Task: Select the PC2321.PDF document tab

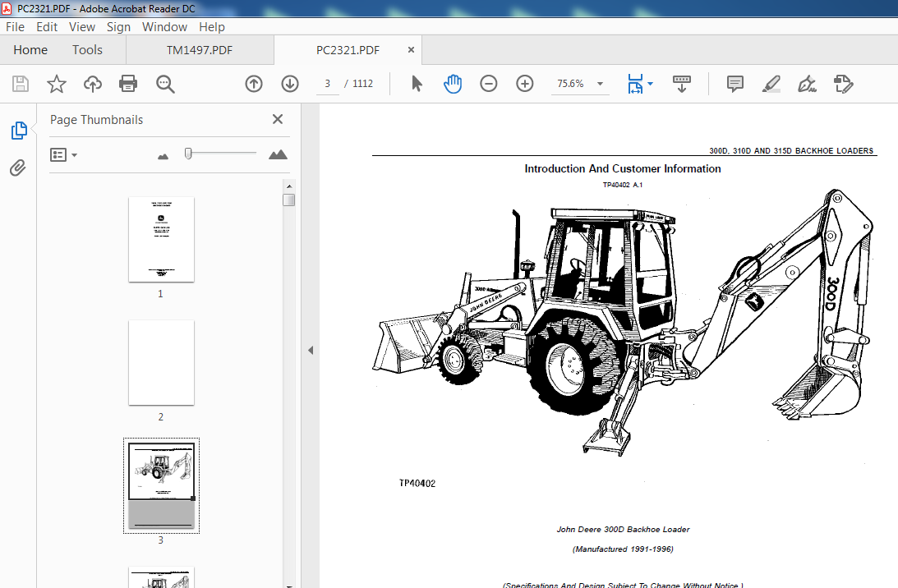Action: 348,50
